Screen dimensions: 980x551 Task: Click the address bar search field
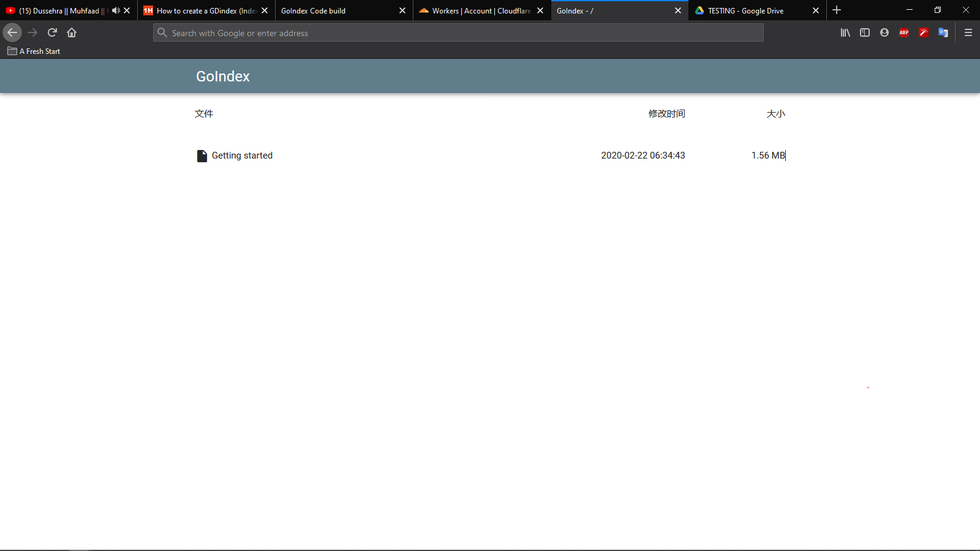(x=459, y=33)
